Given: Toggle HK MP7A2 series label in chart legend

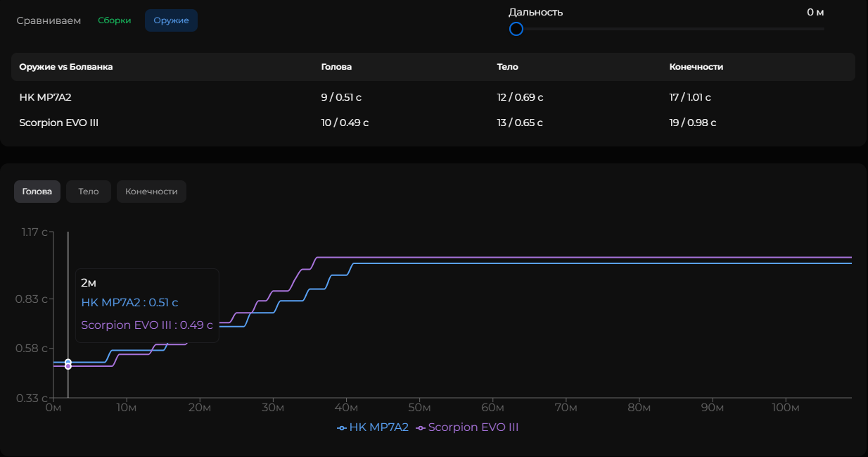Looking at the screenshot, I should pyautogui.click(x=378, y=427).
